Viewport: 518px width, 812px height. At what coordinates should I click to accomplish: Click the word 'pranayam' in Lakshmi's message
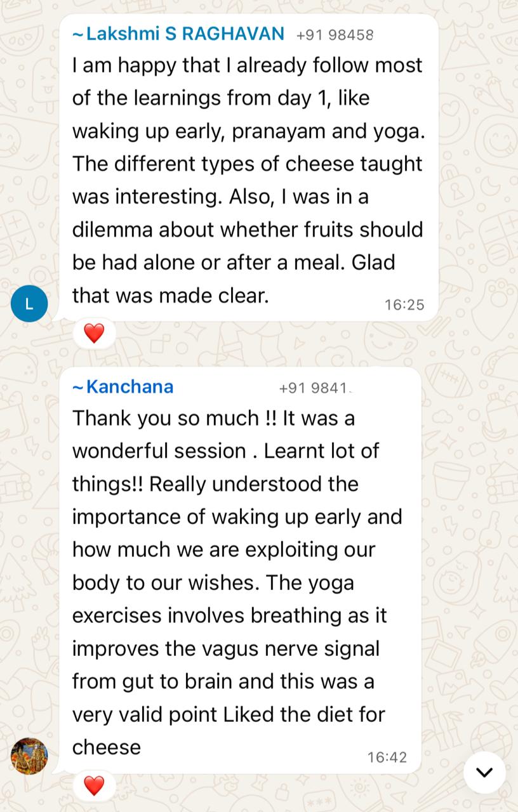pos(278,131)
